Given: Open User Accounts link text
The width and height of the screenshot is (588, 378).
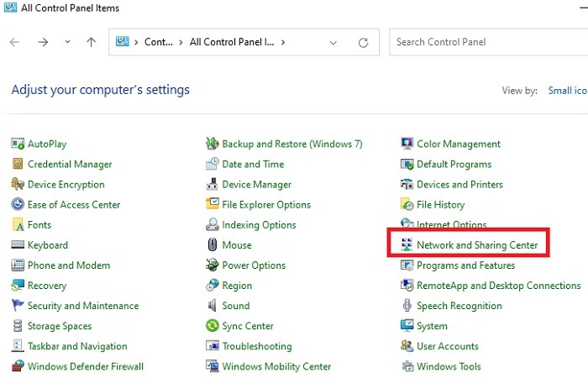Looking at the screenshot, I should tap(448, 346).
